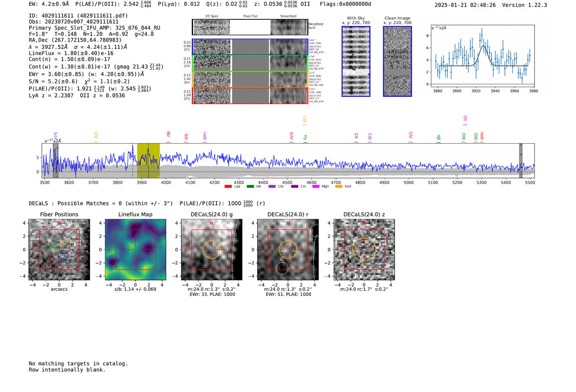Viewport: 576px width, 392px height.
Task: Click the Primary Spec_Slot_IFU_AMP line
Action: point(95,28)
